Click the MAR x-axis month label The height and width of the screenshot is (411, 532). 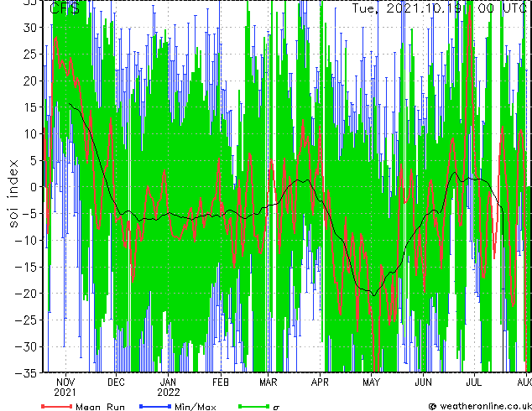[269, 382]
